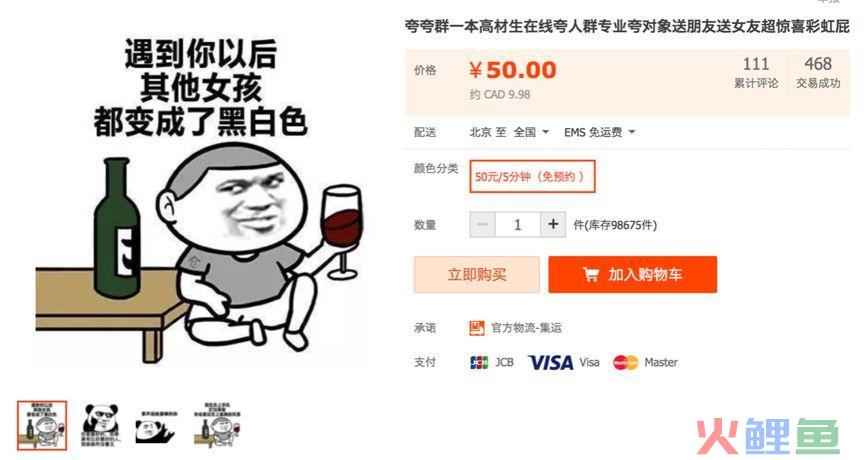Image resolution: width=864 pixels, height=460 pixels.
Task: Click the VISA payment logo
Action: tap(550, 362)
